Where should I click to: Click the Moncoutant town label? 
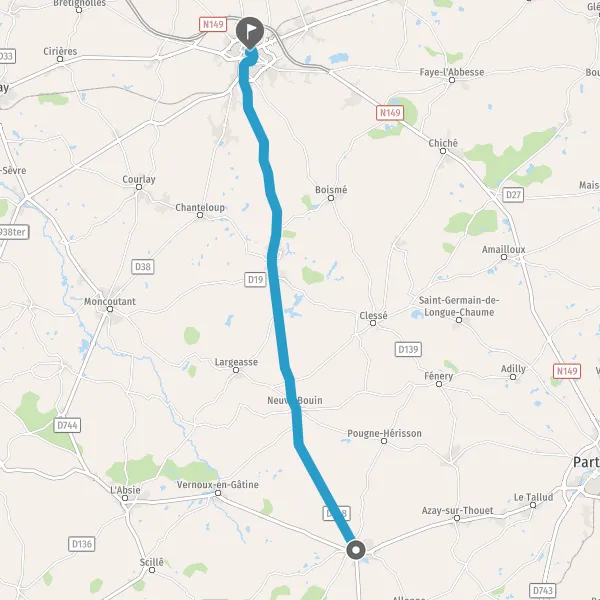pos(110,302)
